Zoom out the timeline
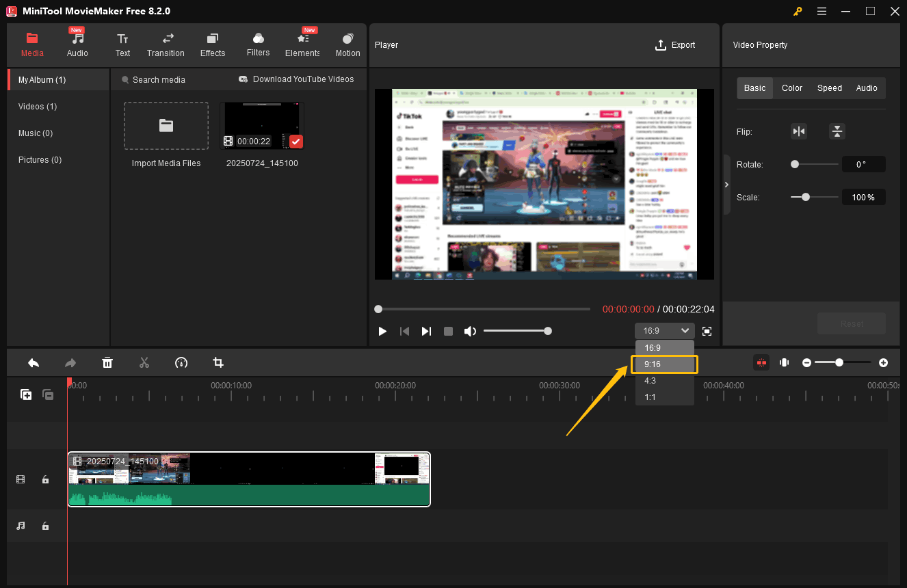907x588 pixels. tap(807, 362)
